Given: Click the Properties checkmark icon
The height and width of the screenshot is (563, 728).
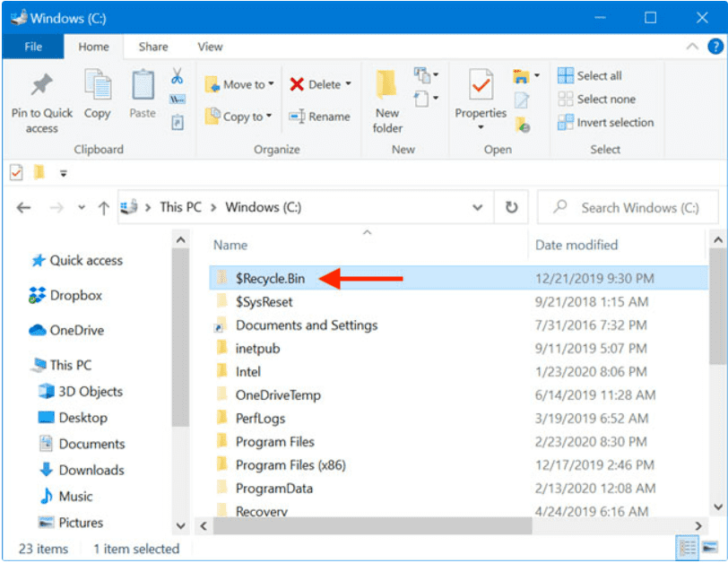Looking at the screenshot, I should [481, 84].
